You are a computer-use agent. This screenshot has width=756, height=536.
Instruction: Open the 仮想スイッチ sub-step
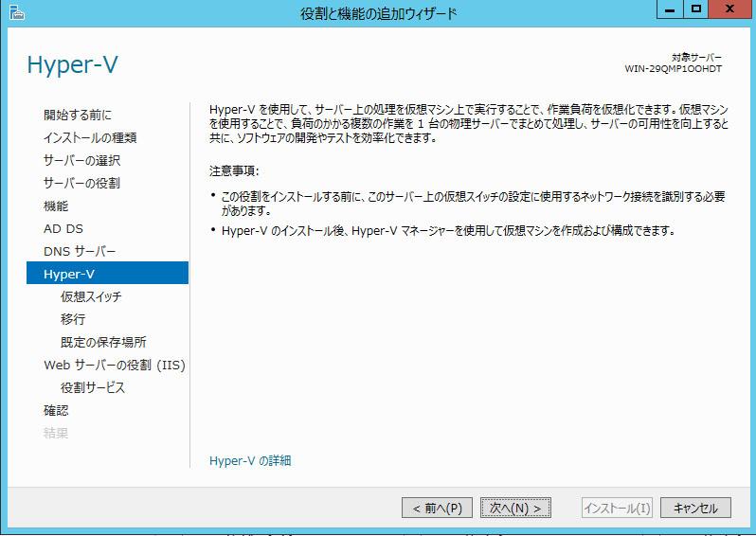pyautogui.click(x=91, y=296)
